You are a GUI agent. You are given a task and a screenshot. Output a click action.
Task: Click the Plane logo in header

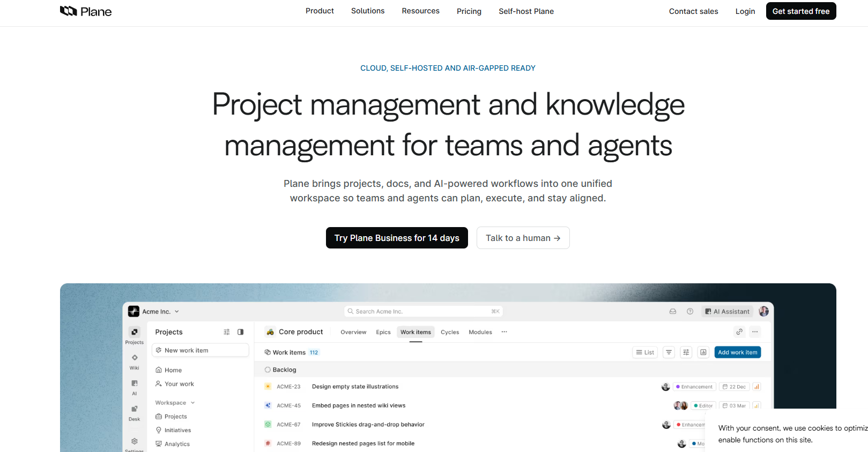click(x=86, y=11)
